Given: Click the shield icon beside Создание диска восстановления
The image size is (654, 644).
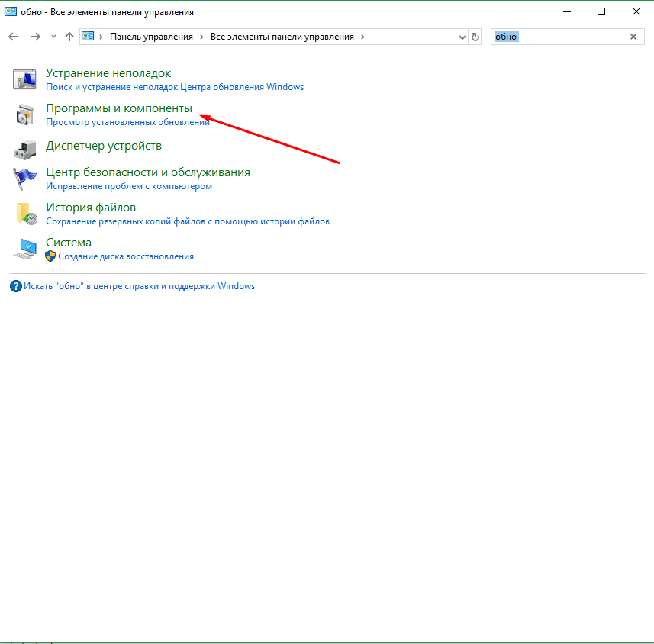Looking at the screenshot, I should tap(50, 256).
